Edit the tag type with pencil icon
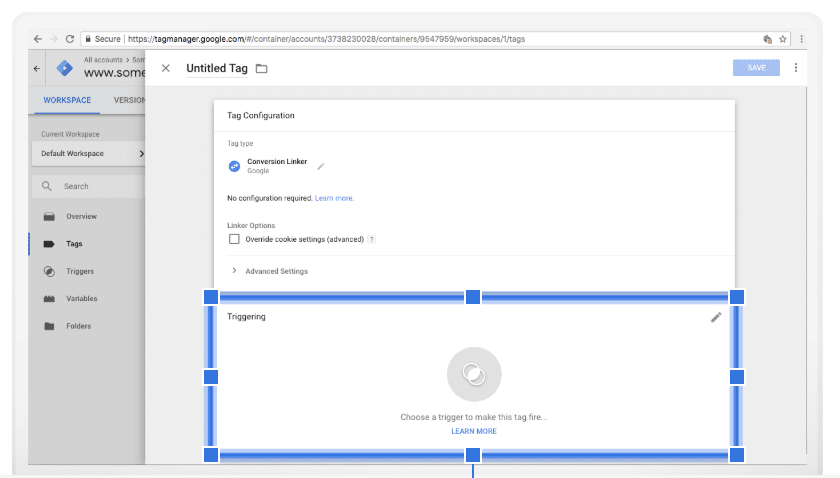Viewport: 840px width, 478px height. pos(321,165)
